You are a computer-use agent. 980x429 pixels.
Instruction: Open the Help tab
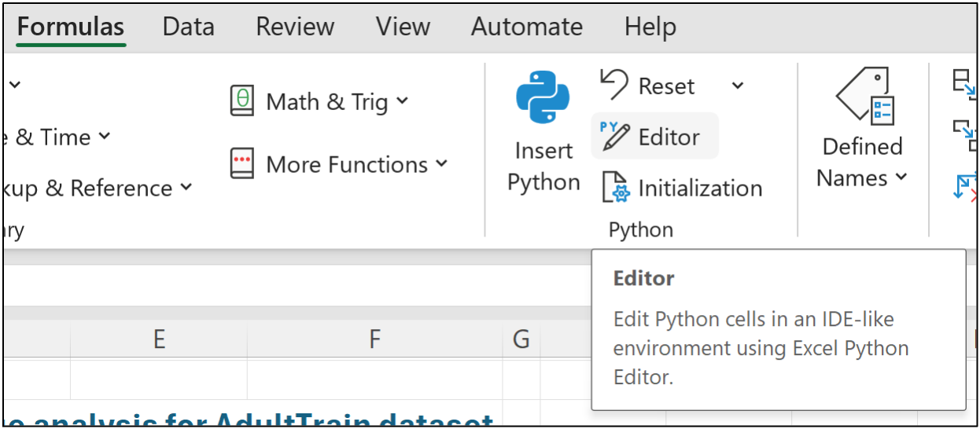point(650,27)
